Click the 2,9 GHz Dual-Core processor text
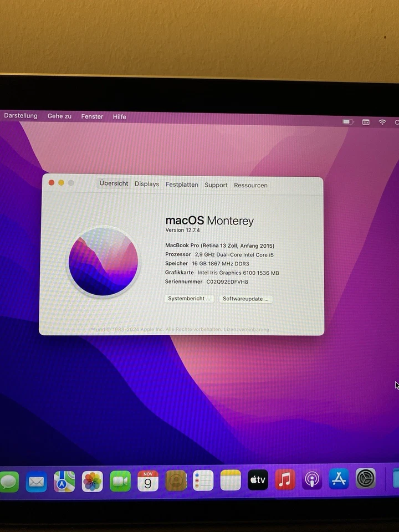399x532 pixels. pos(234,254)
